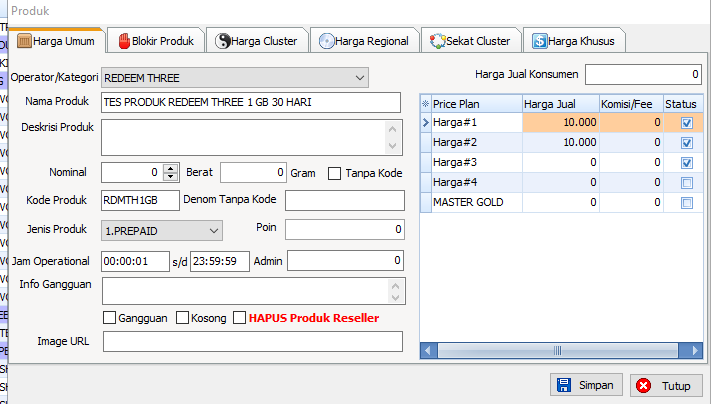The height and width of the screenshot is (404, 715).
Task: Switch to Blokir Produk tab
Action: (156, 41)
